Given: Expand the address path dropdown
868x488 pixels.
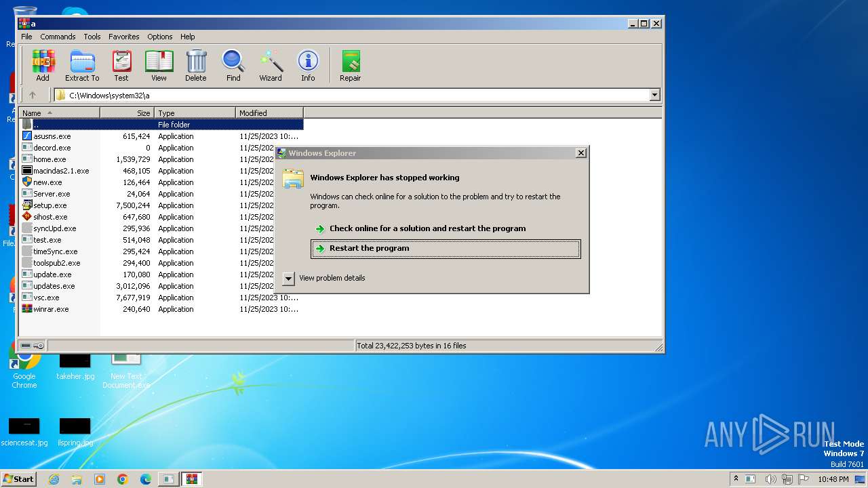Looking at the screenshot, I should [x=655, y=96].
